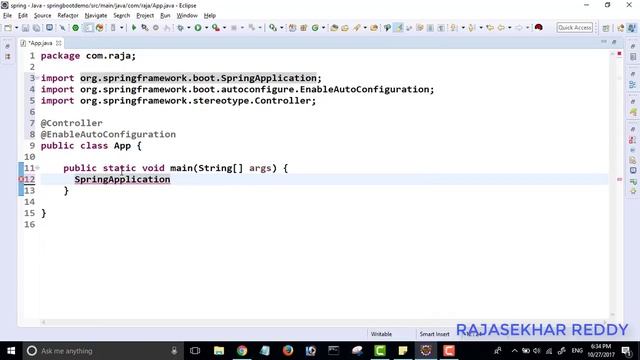The width and height of the screenshot is (640, 360).
Task: Click the Run External Tools icon with red toolbox
Action: 216,28
